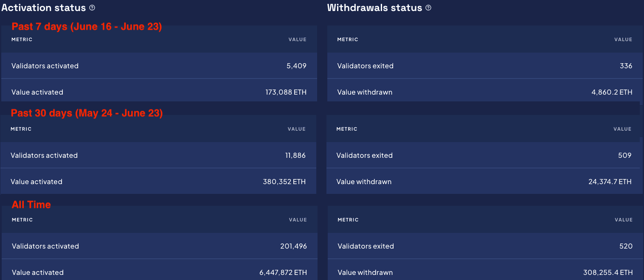Click the red All Time label
The height and width of the screenshot is (280, 644).
[x=31, y=204]
